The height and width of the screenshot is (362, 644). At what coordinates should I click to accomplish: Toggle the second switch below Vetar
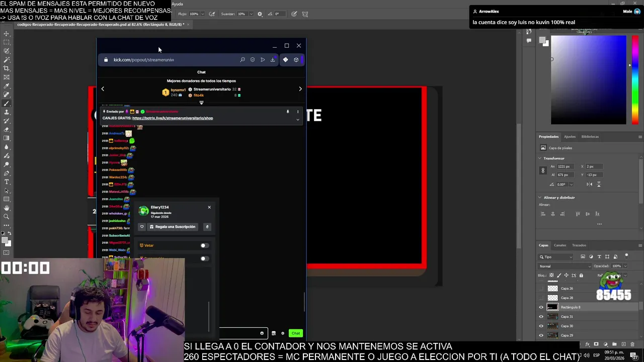[x=204, y=258]
